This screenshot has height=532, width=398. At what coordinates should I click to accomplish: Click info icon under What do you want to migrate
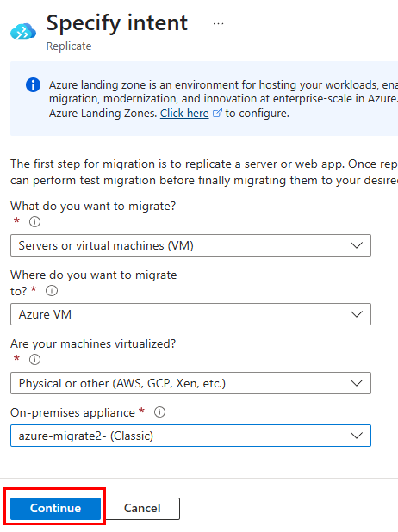click(x=34, y=222)
